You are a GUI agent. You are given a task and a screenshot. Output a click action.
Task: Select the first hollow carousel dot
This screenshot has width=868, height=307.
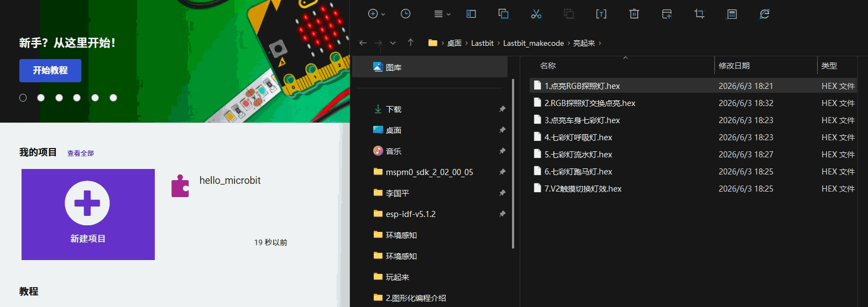(x=23, y=98)
